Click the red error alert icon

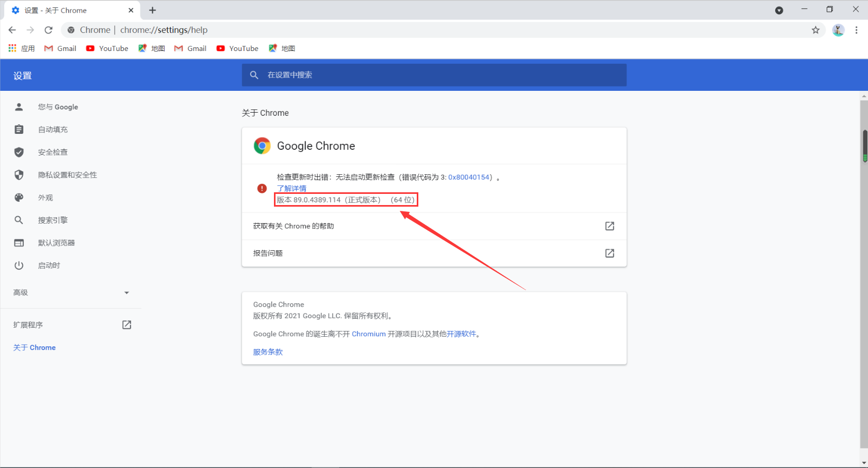coord(262,189)
